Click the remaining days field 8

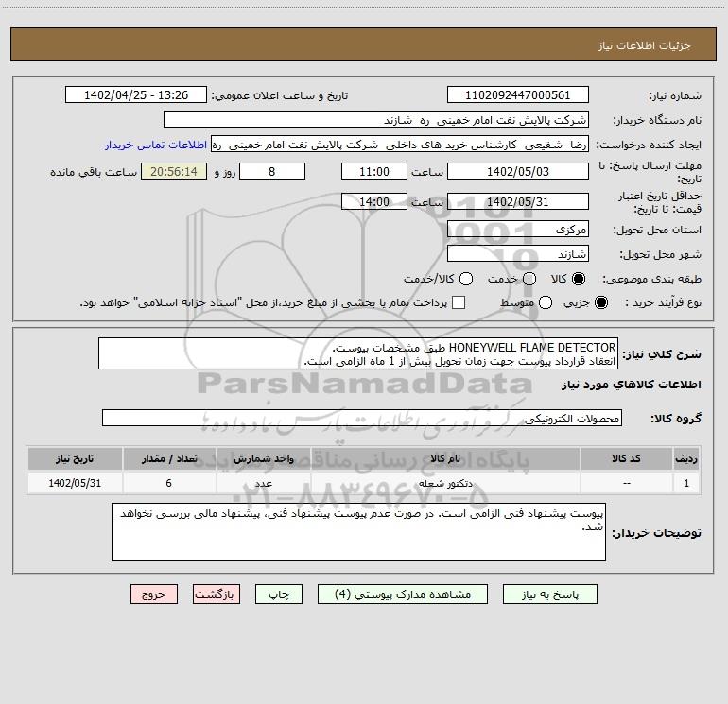(x=272, y=171)
